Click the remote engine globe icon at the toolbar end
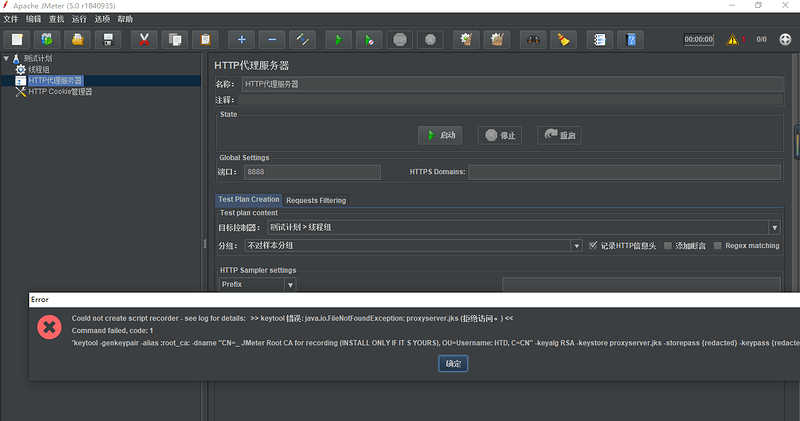 [785, 39]
